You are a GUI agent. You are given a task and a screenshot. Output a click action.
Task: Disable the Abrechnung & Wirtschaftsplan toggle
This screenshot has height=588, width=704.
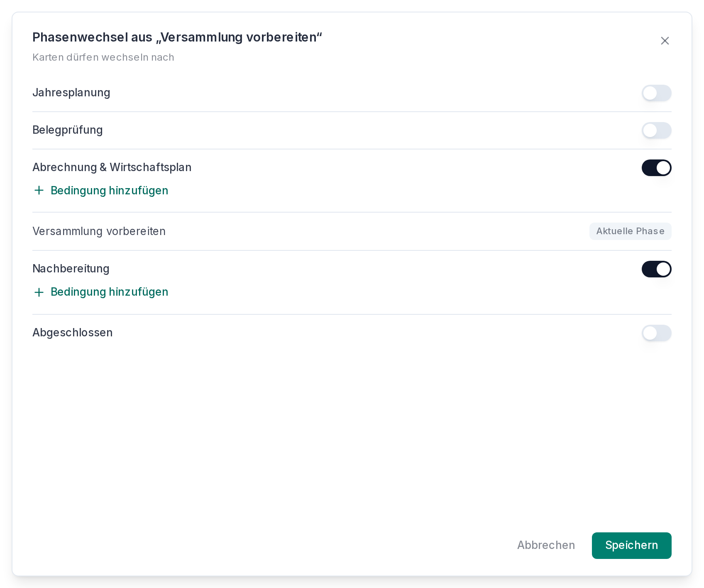tap(656, 168)
